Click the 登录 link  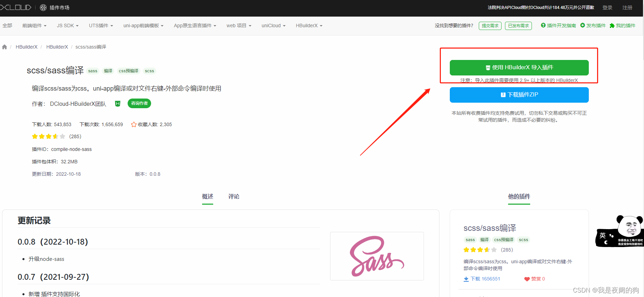[x=607, y=8]
